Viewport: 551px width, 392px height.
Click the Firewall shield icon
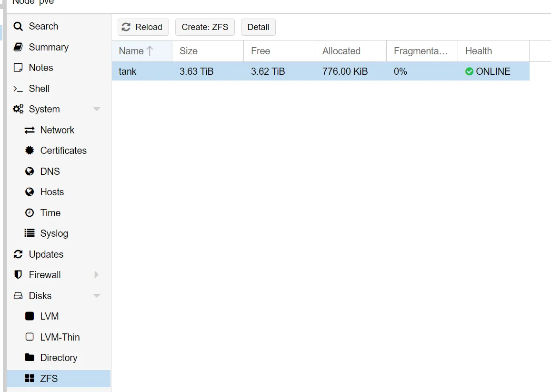pos(18,274)
